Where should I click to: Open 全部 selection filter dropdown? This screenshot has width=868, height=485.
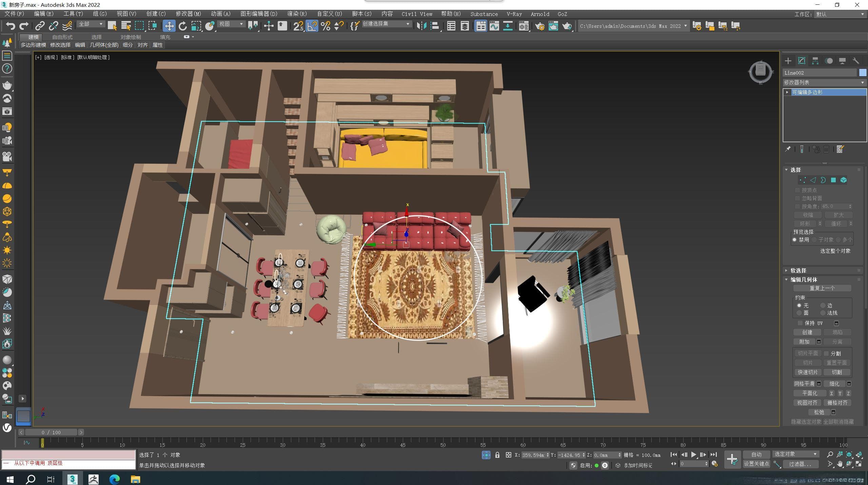pos(91,24)
